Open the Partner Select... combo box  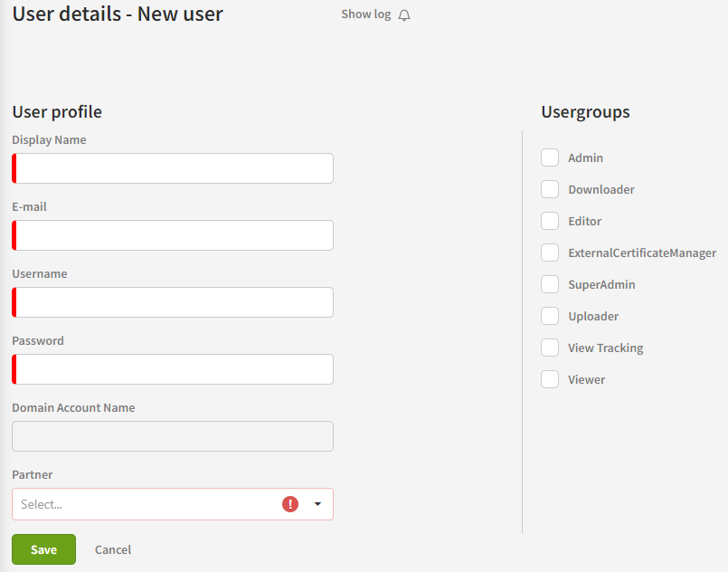(x=145, y=504)
